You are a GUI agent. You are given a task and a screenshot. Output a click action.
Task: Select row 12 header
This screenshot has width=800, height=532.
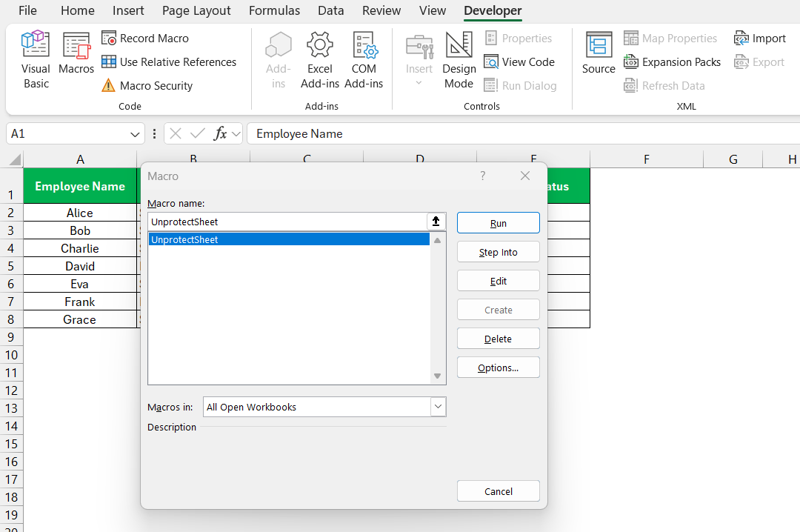point(11,390)
